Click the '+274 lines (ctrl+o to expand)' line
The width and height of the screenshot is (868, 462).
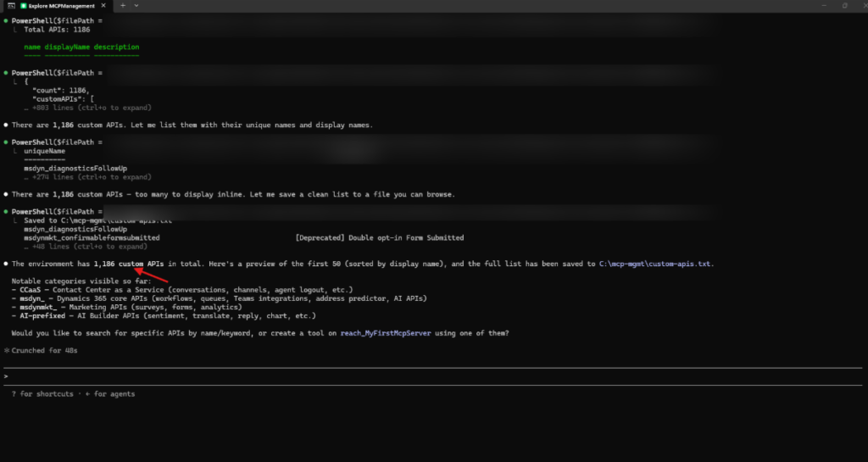pyautogui.click(x=87, y=177)
